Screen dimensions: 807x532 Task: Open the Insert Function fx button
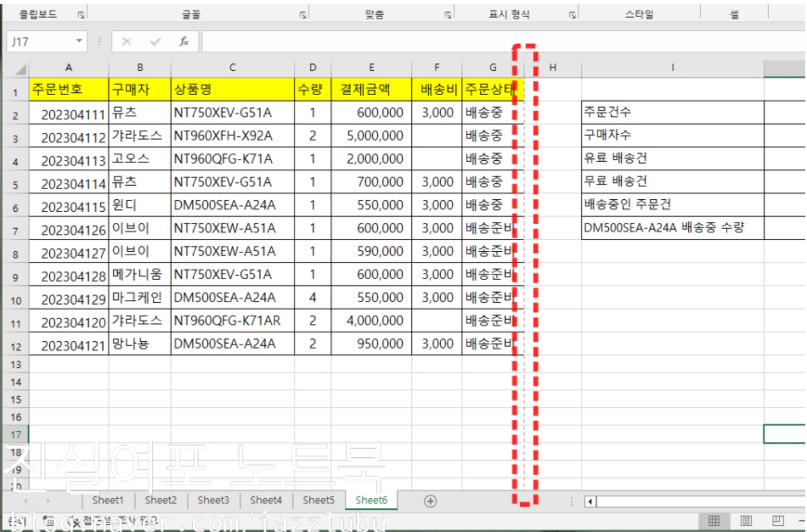[183, 41]
